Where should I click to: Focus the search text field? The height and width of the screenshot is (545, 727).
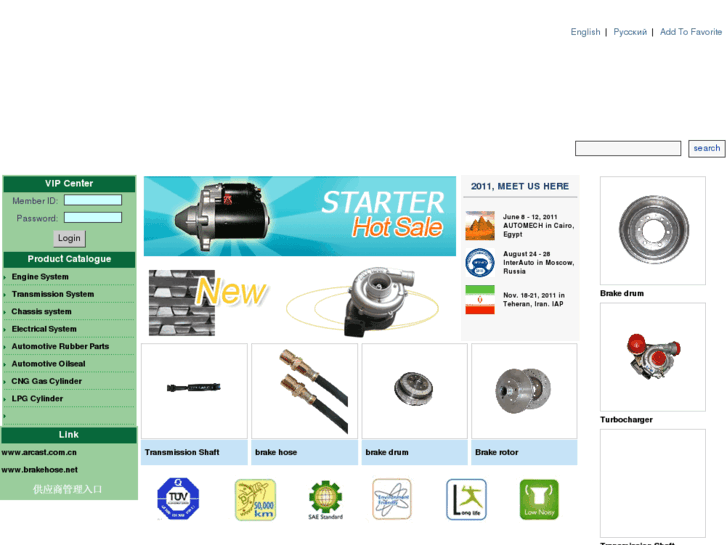click(x=628, y=148)
